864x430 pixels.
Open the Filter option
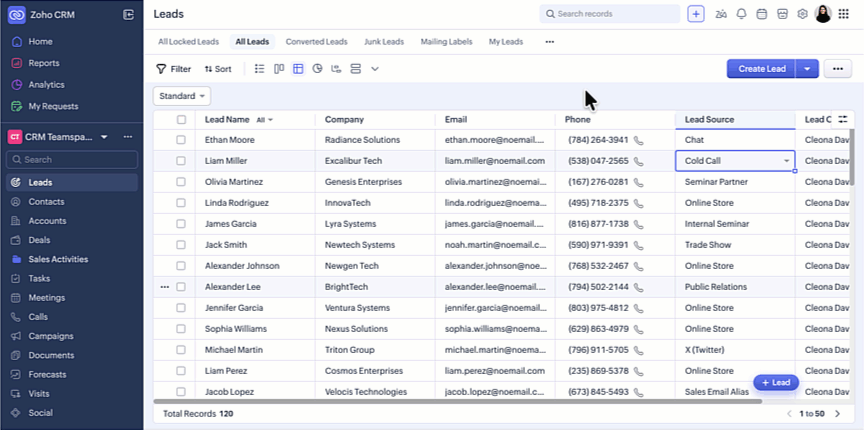pos(173,69)
